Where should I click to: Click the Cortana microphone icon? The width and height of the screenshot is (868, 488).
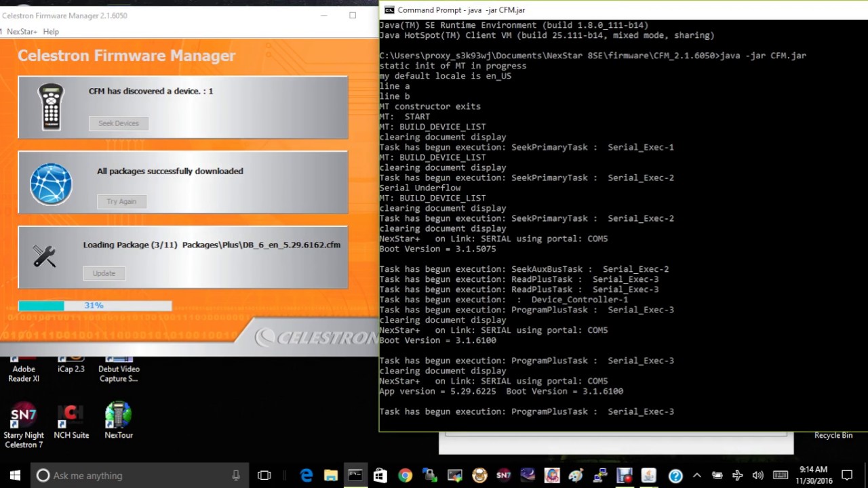(x=236, y=475)
